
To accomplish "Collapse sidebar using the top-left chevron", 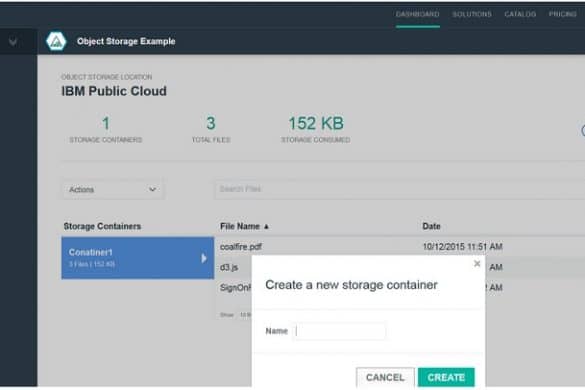I will click(13, 41).
